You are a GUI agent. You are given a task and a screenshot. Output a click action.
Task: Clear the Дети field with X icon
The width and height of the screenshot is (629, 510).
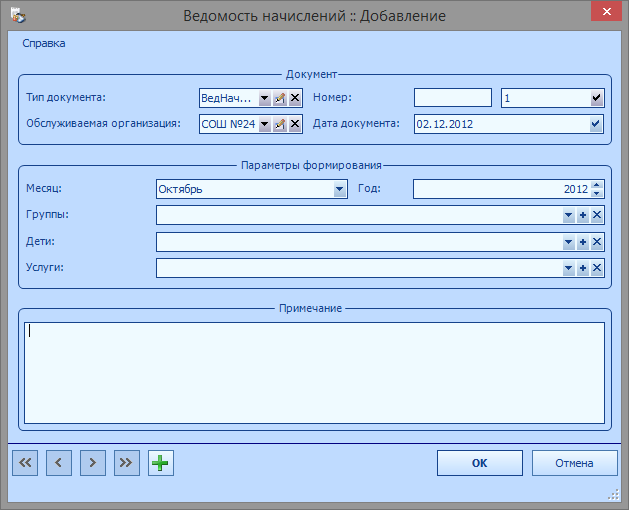pos(597,242)
